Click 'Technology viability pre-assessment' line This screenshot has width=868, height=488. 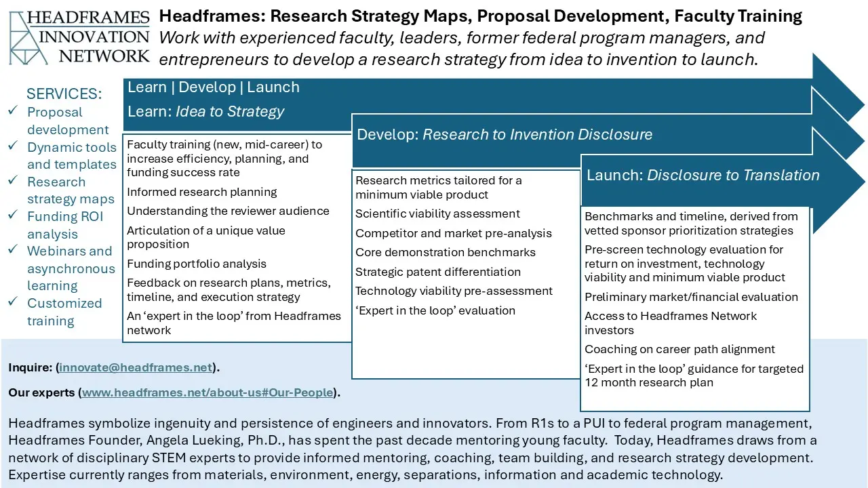click(454, 291)
